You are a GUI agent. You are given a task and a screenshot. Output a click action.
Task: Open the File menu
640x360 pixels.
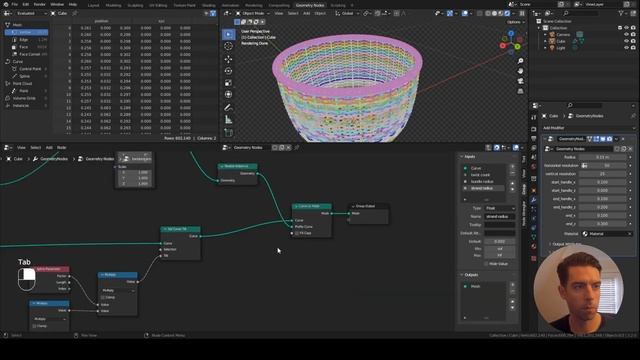[x=15, y=4]
